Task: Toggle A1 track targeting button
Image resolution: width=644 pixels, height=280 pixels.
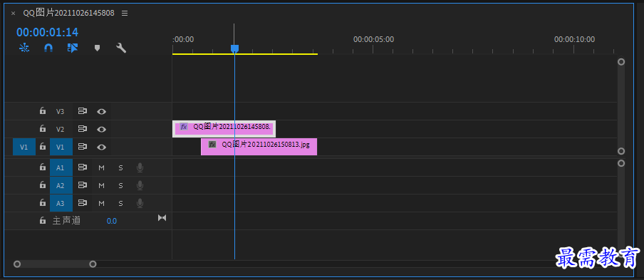Action: pos(61,167)
